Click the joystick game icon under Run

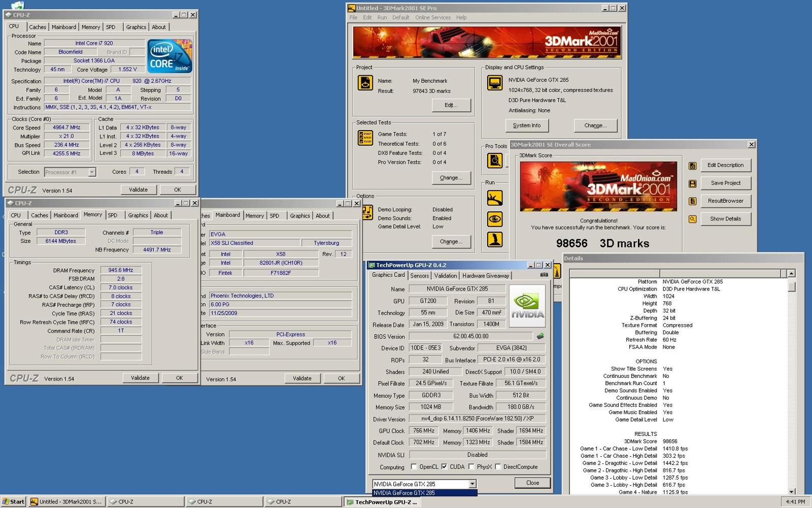[495, 239]
